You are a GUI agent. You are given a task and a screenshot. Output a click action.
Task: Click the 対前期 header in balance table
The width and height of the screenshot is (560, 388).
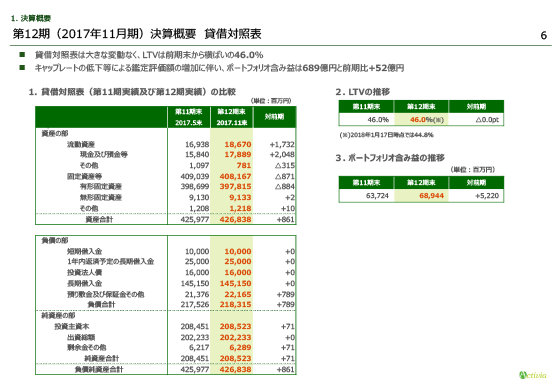point(274,117)
